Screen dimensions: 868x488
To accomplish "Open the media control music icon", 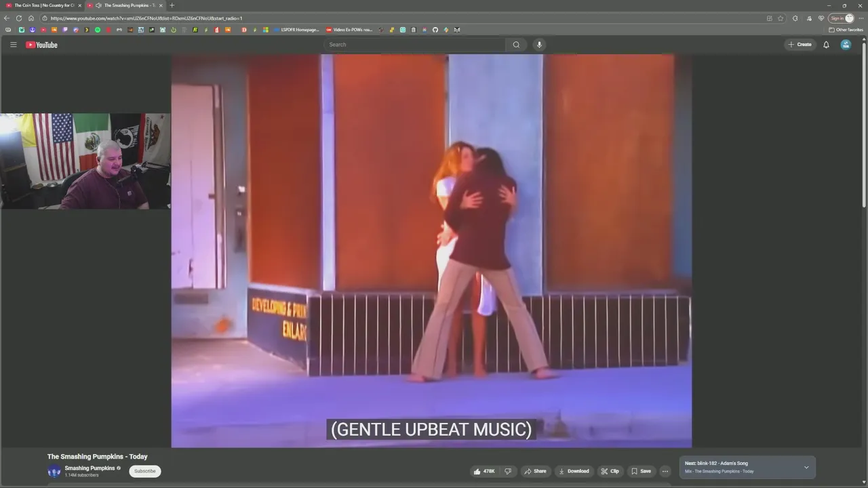I will (x=808, y=18).
